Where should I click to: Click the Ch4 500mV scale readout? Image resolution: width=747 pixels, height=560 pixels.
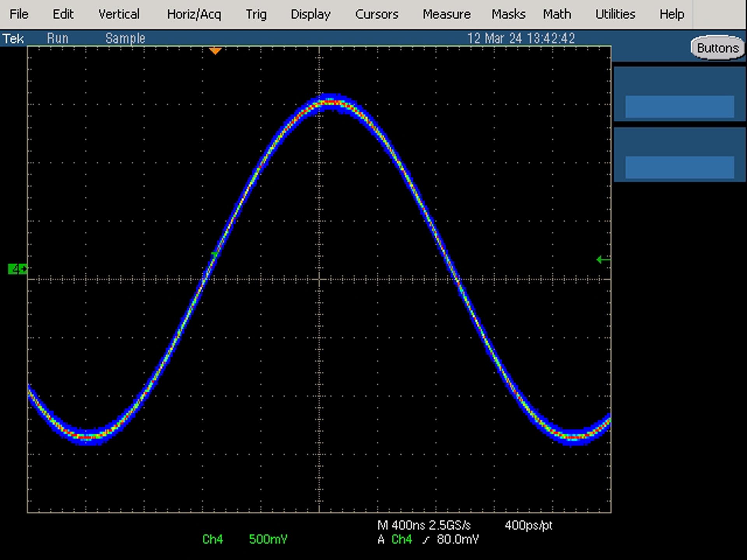click(x=245, y=539)
